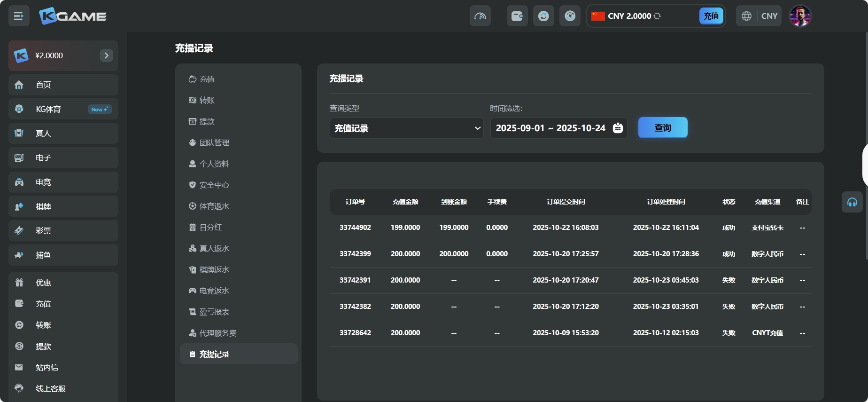Viewport: 868px width, 402px height.
Task: Select 安全中心 in the account menu
Action: (x=214, y=185)
